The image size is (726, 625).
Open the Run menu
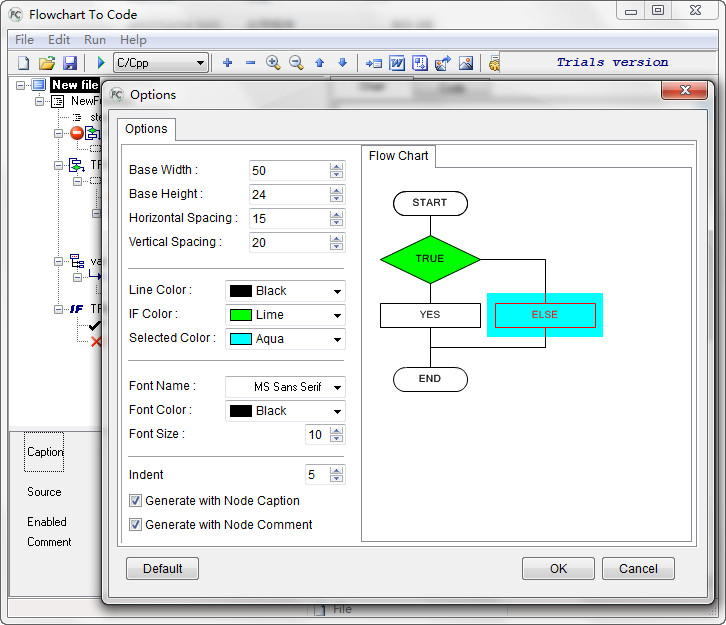click(x=95, y=40)
